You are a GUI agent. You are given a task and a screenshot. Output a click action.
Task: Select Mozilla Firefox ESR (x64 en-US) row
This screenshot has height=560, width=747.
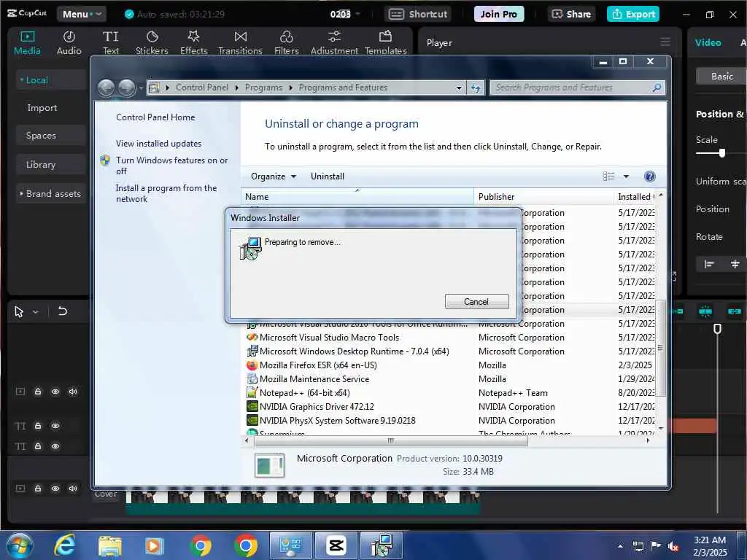click(450, 365)
